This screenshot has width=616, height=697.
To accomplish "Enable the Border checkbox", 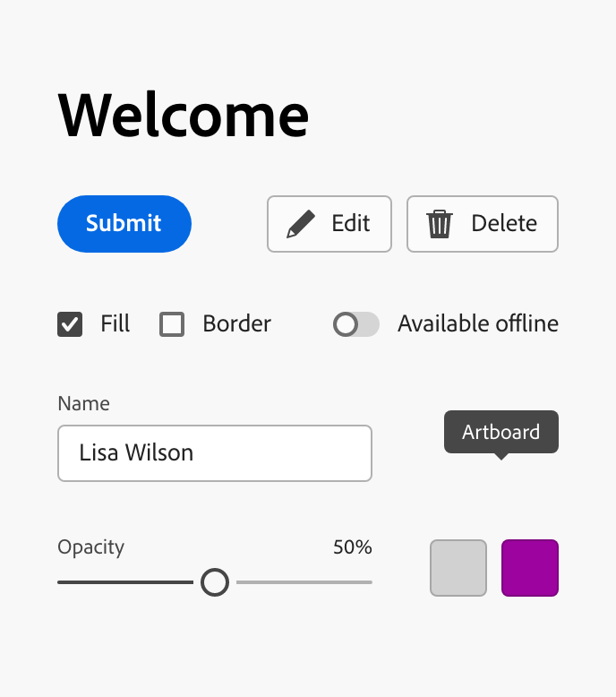I will tap(172, 324).
